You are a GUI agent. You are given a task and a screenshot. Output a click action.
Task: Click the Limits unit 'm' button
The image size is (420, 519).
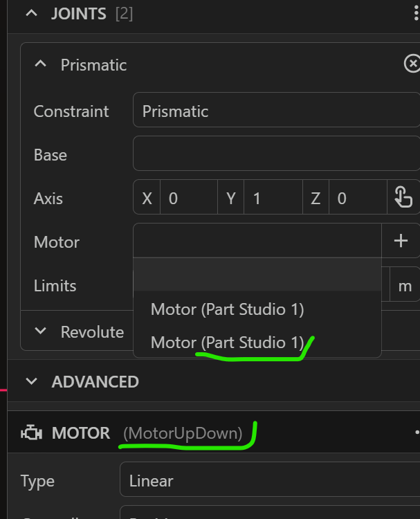[x=405, y=286]
